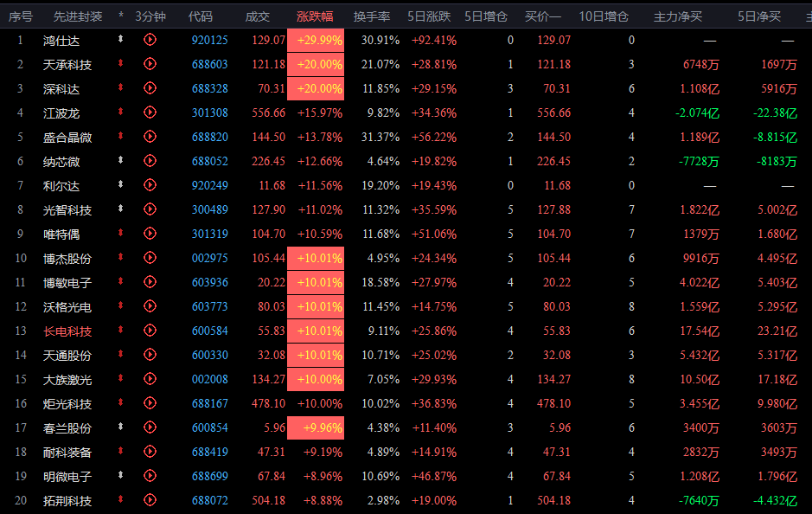
Task: Click the 504.18 bid price of 拓荆科技
Action: [553, 500]
